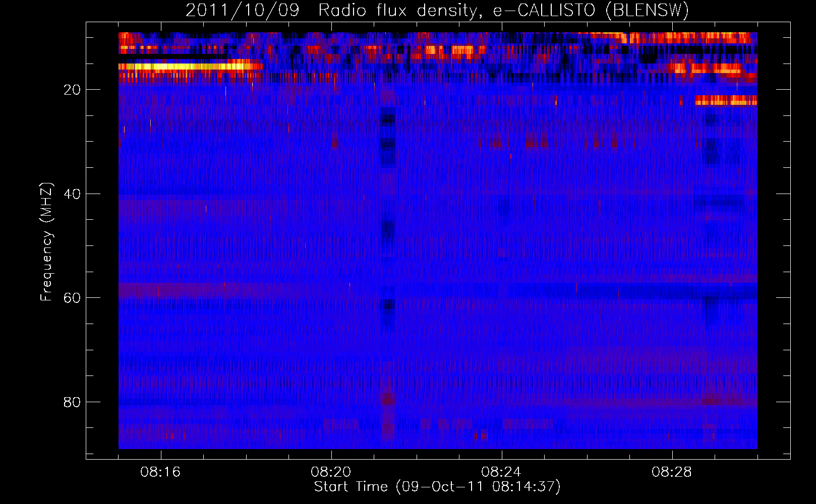Click the frequency tick label 60

(x=72, y=298)
